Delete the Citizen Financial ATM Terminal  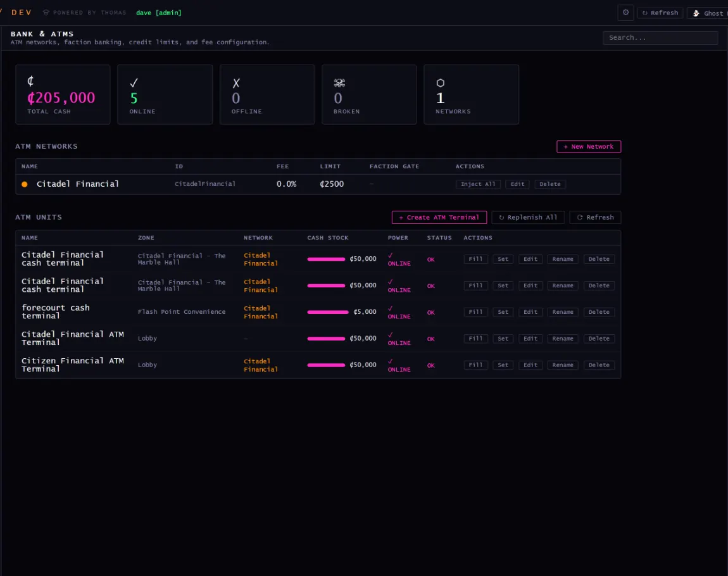coord(599,365)
